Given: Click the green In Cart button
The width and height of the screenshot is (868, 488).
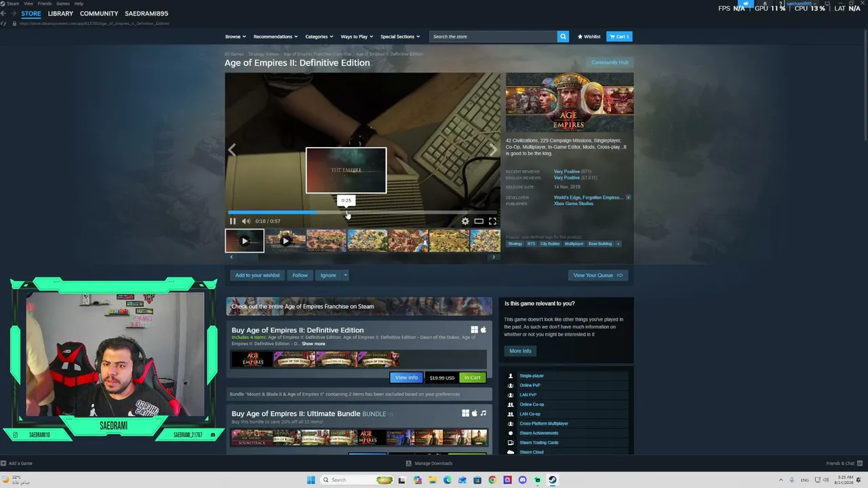Looking at the screenshot, I should pos(473,378).
